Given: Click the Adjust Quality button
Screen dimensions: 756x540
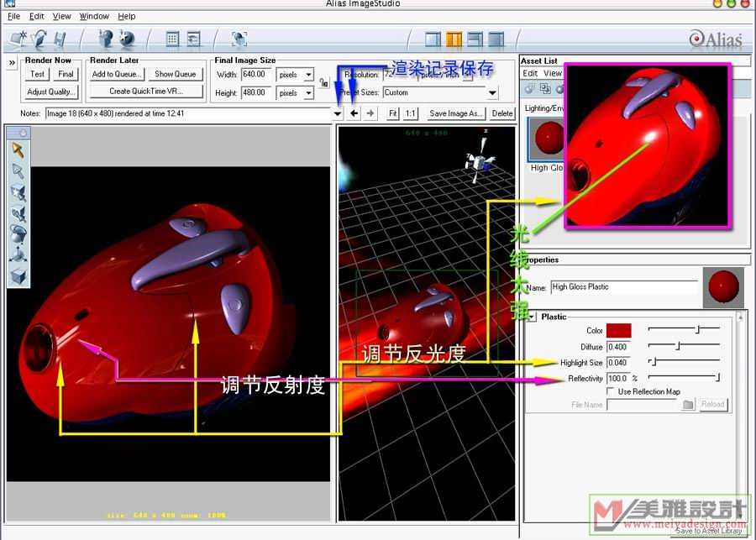Looking at the screenshot, I should point(50,92).
